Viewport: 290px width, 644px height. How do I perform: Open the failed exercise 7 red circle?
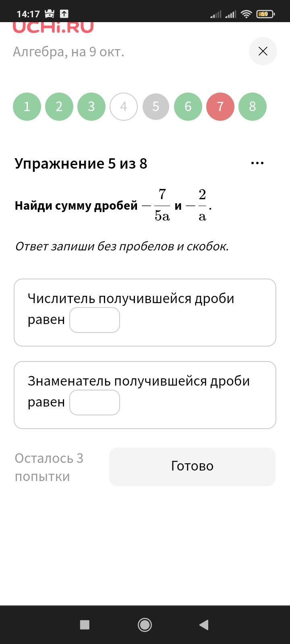[220, 107]
